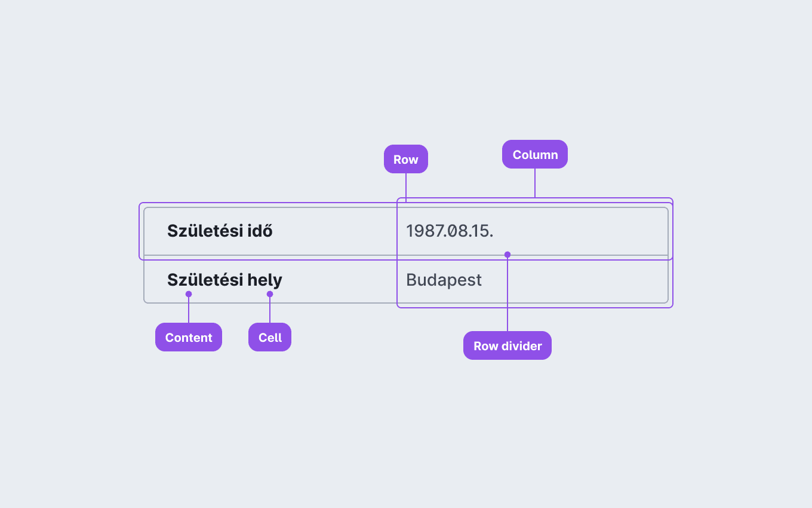The height and width of the screenshot is (508, 812).
Task: Select the date value 1987.08.15.
Action: click(450, 231)
